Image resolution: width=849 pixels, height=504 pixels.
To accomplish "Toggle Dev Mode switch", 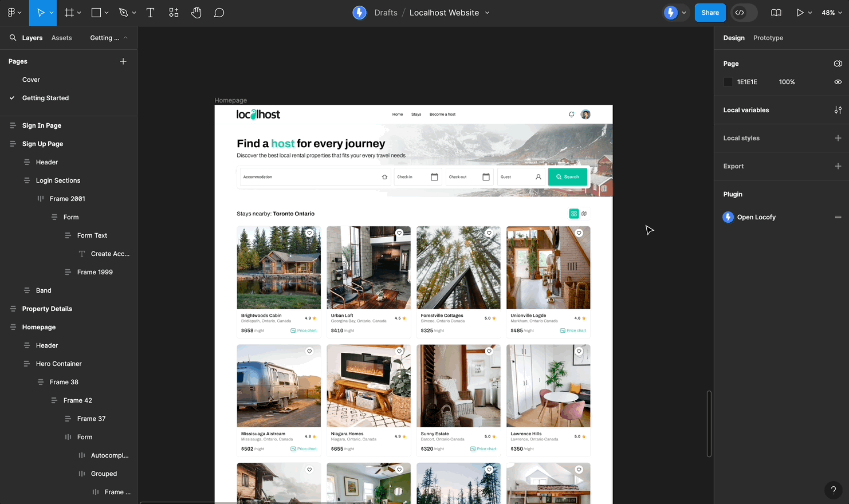I will [x=744, y=13].
